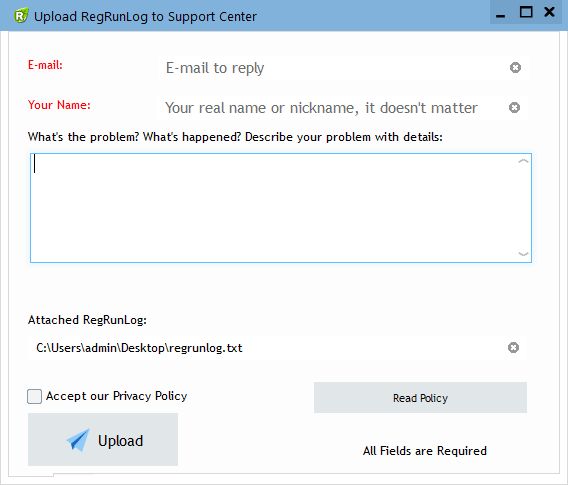Close the Upload RegRunLog window

click(x=550, y=12)
